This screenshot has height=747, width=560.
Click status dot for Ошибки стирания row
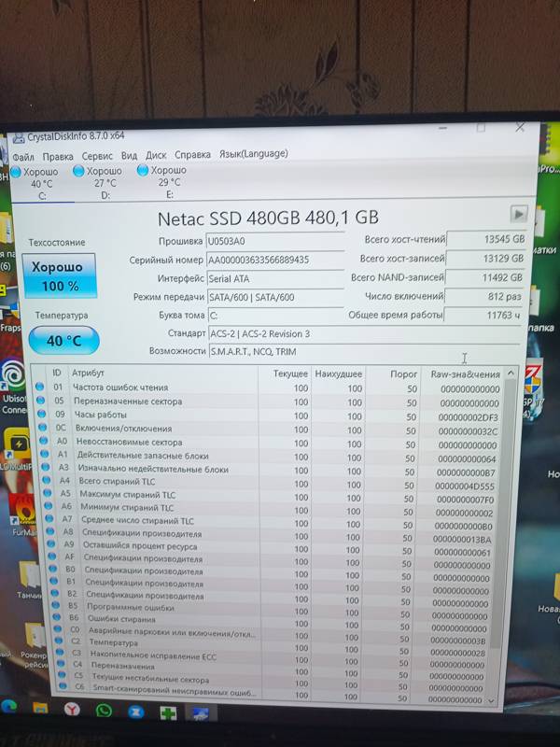point(56,617)
